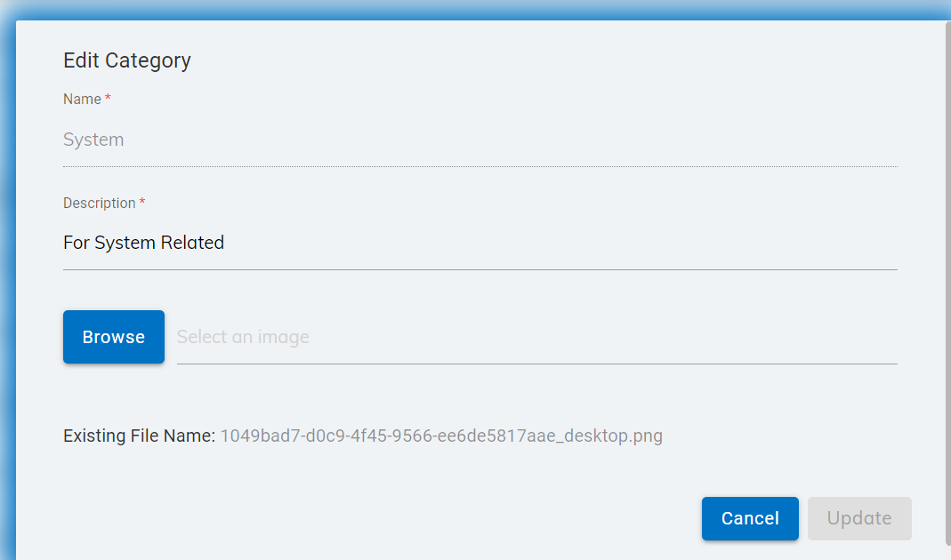This screenshot has height=560, width=951.
Task: Click the red asterisk beside Name
Action: [108, 99]
